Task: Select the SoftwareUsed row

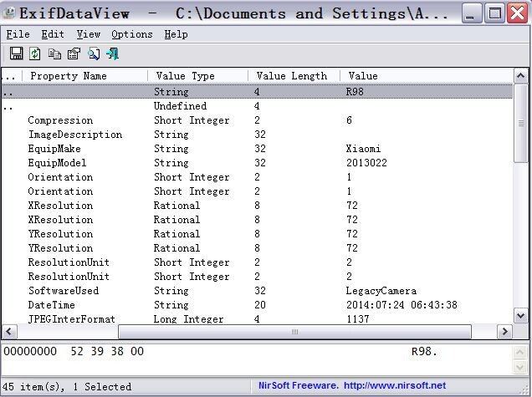Action: [x=257, y=291]
